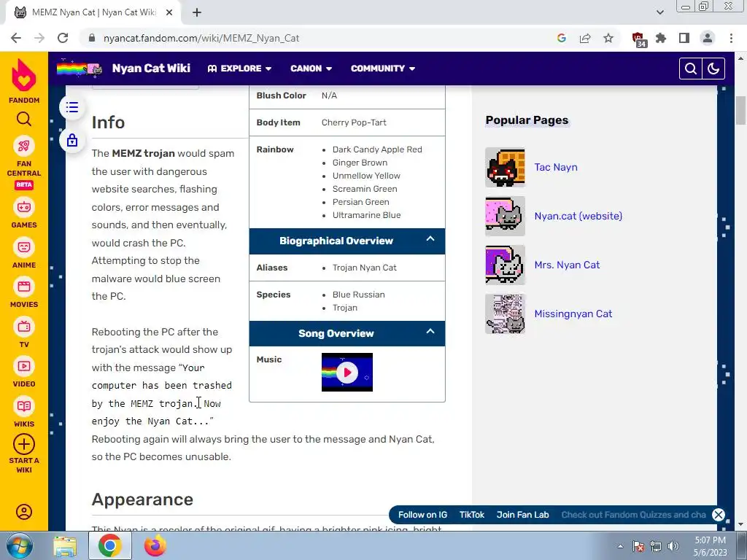Open the Google icon in address bar
747x560 pixels.
tap(562, 38)
